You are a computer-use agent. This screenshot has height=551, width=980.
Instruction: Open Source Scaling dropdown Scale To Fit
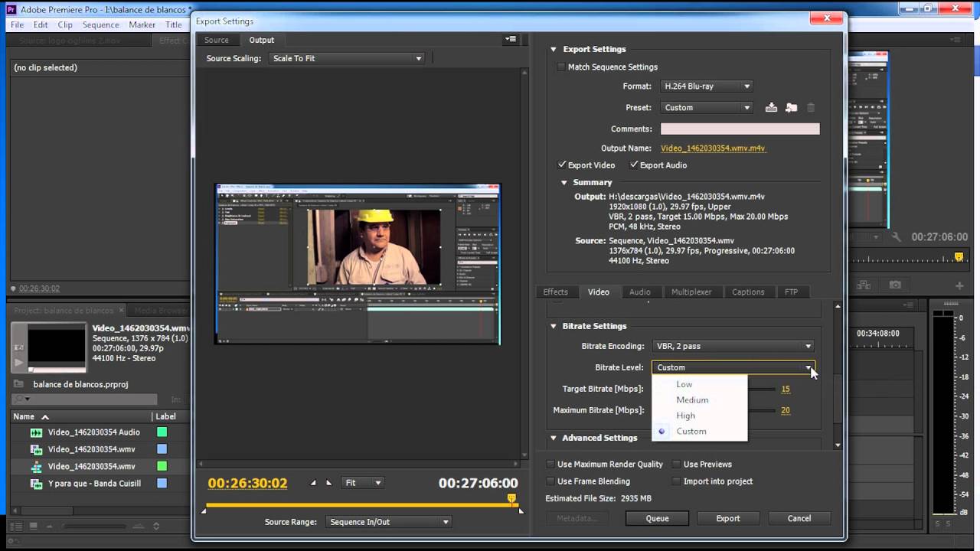click(x=346, y=59)
